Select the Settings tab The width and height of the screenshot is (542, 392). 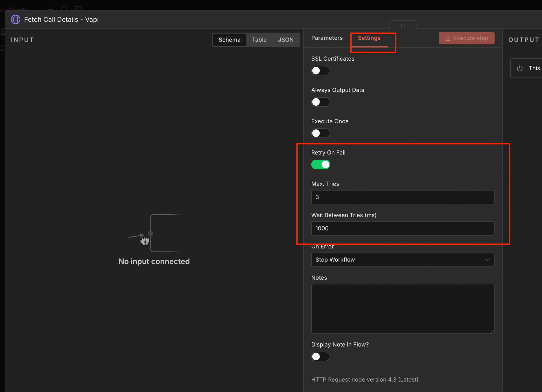tap(369, 38)
